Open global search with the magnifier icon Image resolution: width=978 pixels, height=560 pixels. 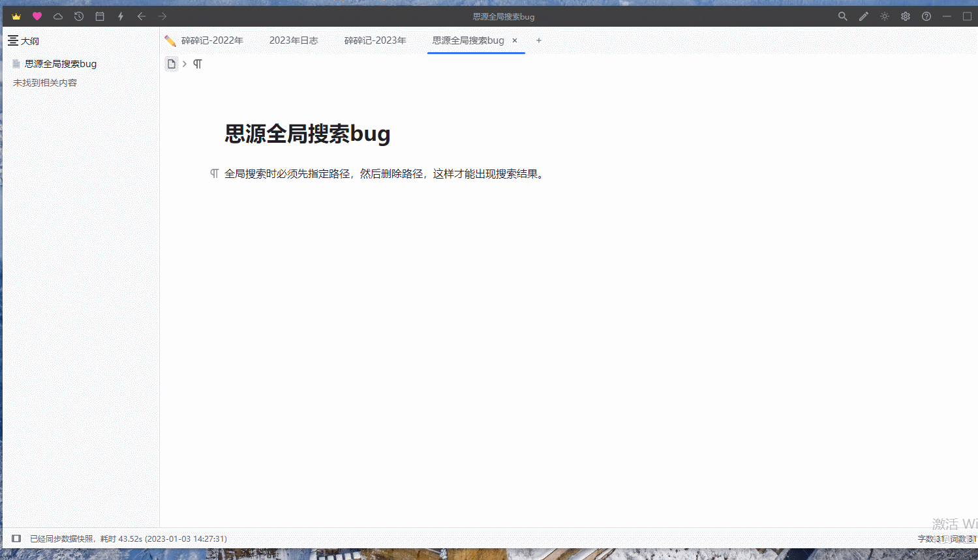click(842, 16)
